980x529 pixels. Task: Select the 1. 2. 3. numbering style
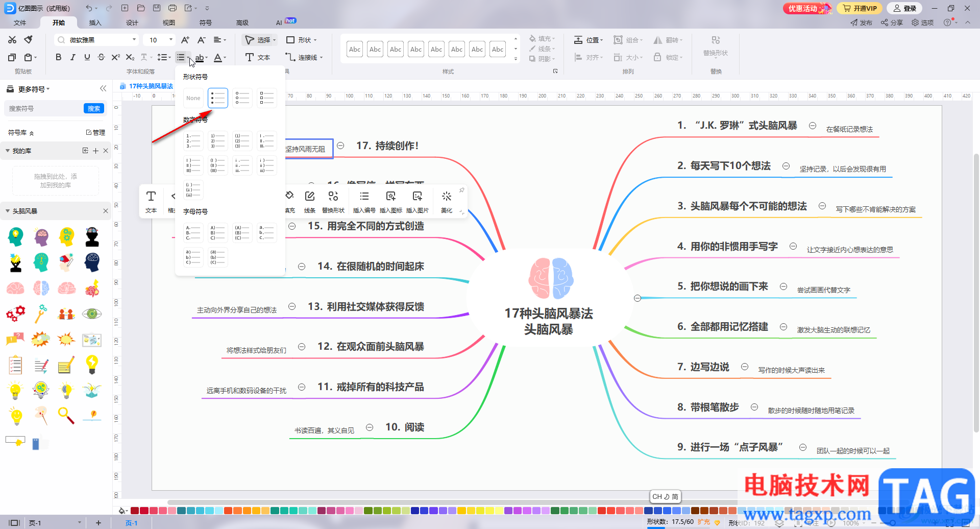pos(193,141)
